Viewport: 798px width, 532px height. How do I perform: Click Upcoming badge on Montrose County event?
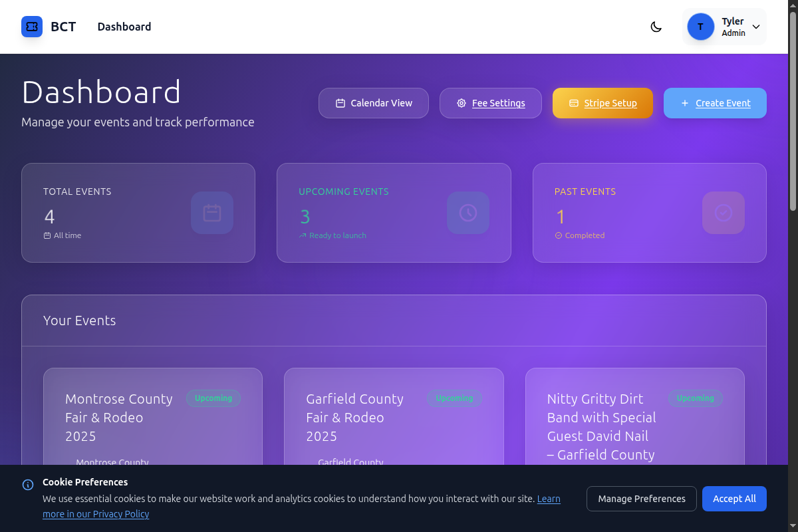(213, 398)
